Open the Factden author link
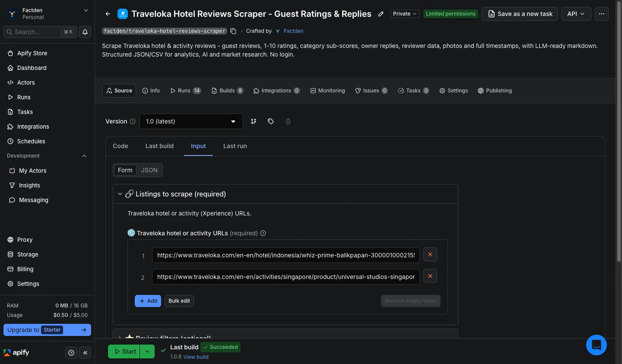The width and height of the screenshot is (622, 364). click(x=294, y=31)
